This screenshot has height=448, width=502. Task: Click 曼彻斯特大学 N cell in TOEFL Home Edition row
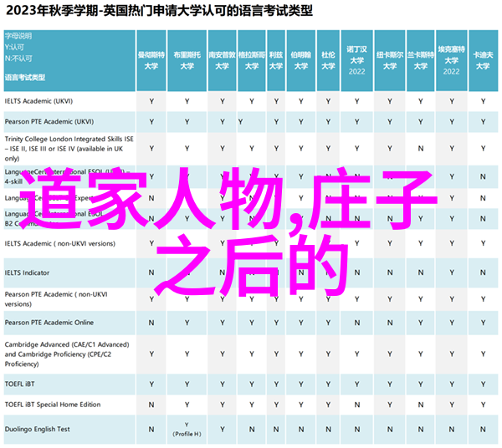[151, 405]
